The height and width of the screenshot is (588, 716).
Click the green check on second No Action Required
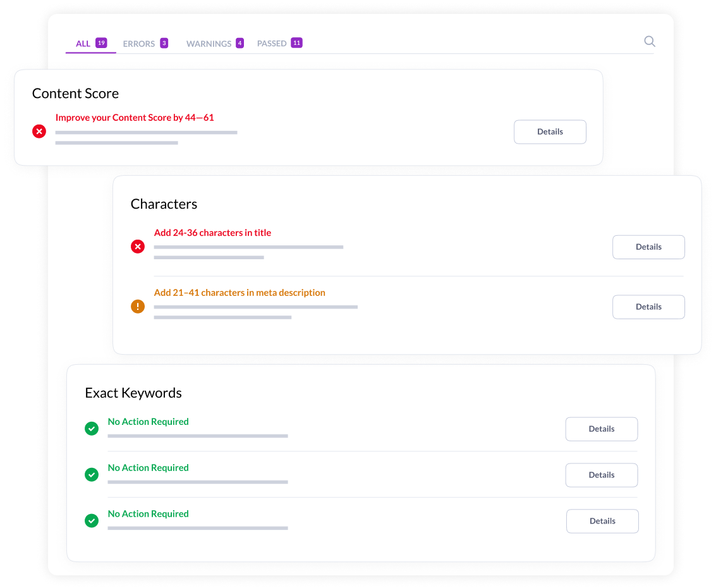pos(92,474)
